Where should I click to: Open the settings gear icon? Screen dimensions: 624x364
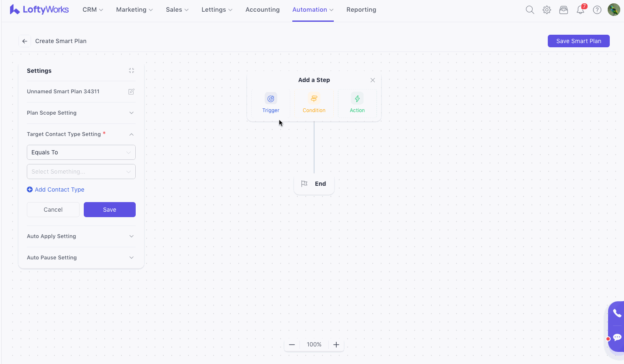547,10
